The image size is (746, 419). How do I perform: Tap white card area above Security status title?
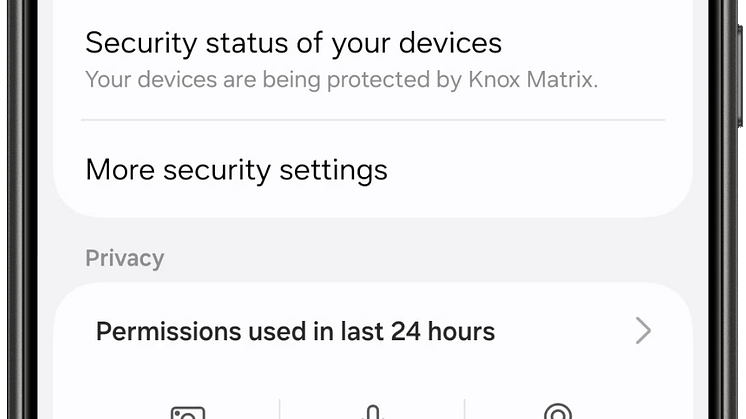[x=372, y=10]
